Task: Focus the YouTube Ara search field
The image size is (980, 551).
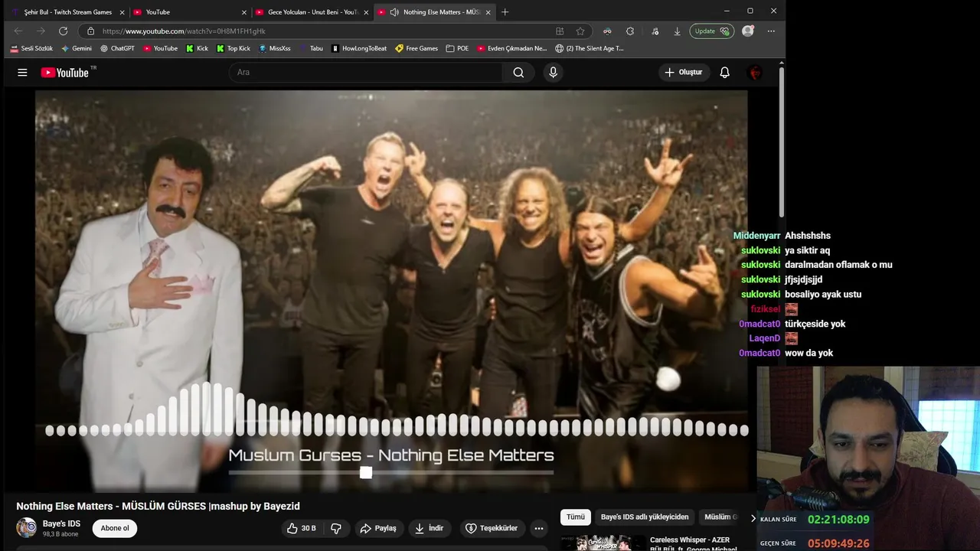Action: tap(365, 72)
